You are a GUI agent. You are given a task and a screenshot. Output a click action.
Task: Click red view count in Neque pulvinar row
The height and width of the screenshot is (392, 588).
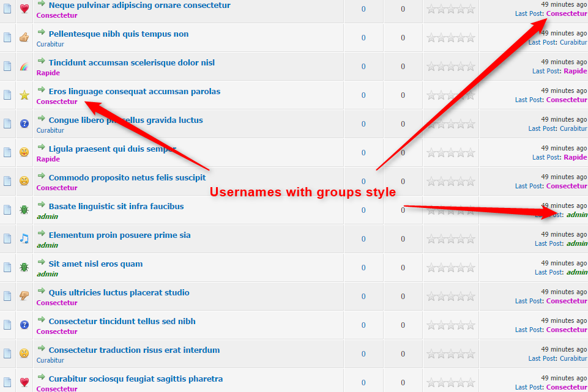click(x=403, y=9)
